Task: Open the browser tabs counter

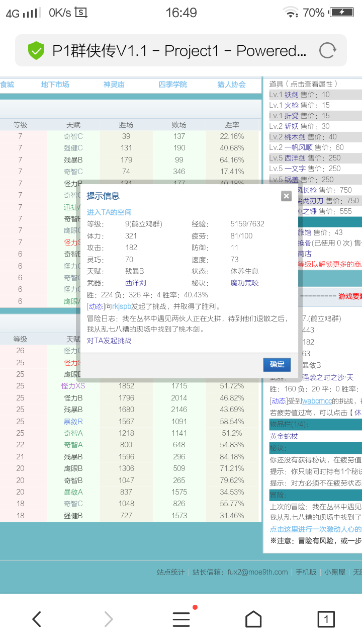Action: [326, 619]
